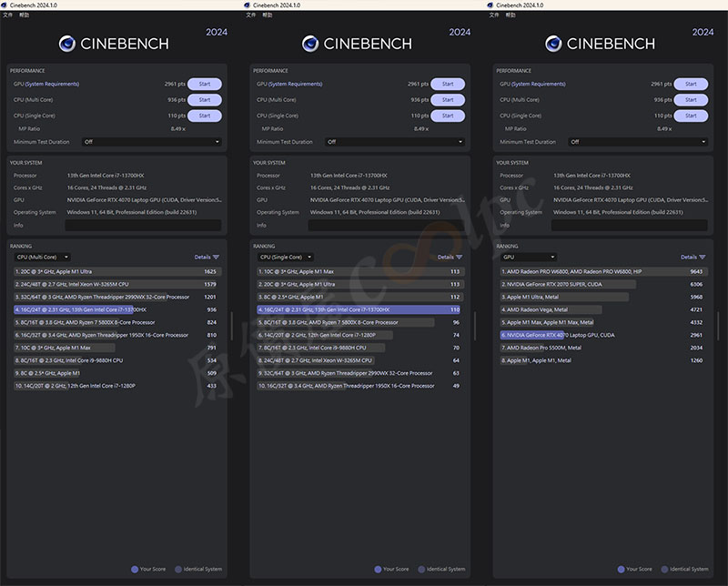Screen dimensions: 728x586
Task: Select the AMD Radeon PRO W6800 ranking row
Action: click(604, 272)
